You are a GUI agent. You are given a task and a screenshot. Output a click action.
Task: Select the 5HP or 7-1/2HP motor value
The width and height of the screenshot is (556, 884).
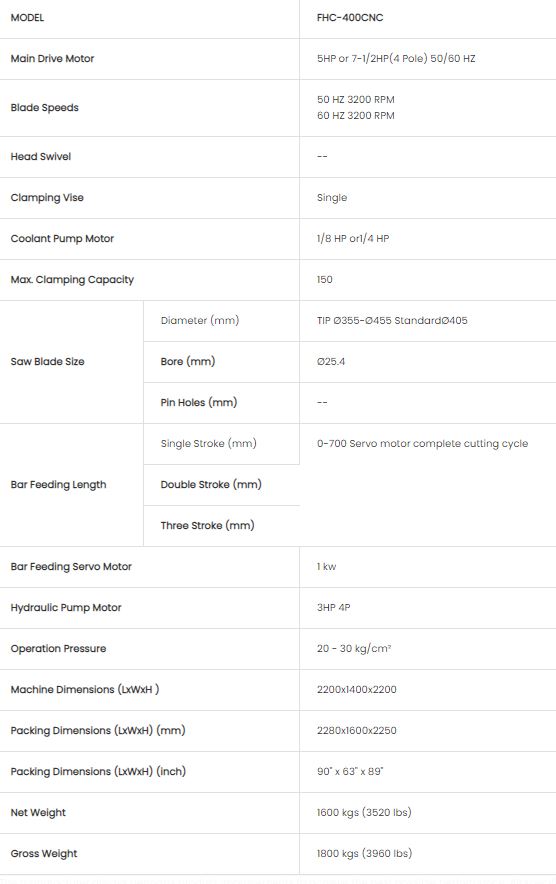click(x=396, y=59)
